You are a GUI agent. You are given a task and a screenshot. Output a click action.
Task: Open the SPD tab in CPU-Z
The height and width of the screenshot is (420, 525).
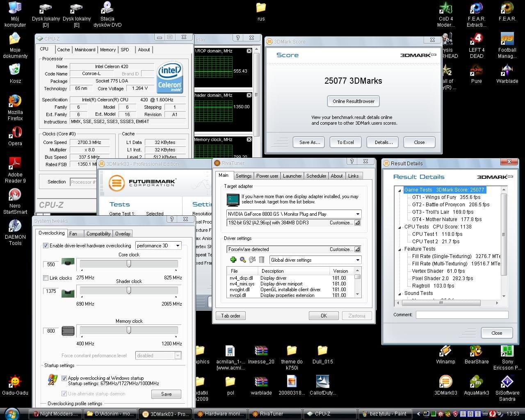[x=125, y=50]
